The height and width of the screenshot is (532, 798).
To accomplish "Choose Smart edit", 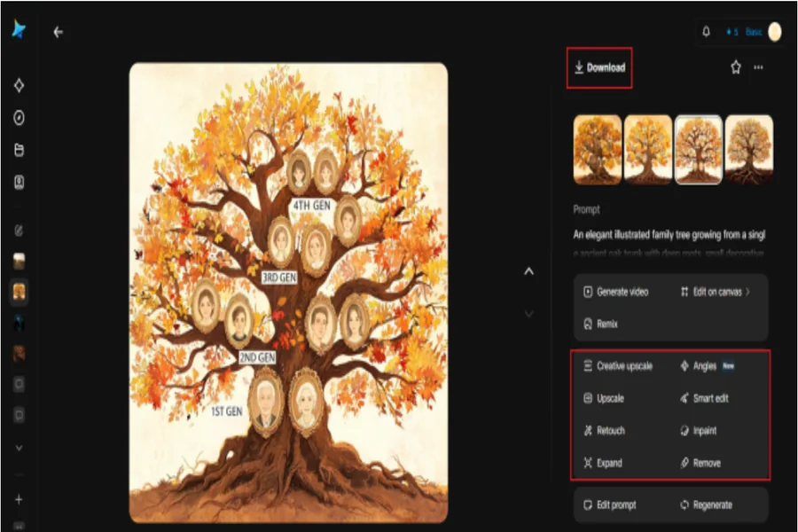I will click(x=704, y=398).
